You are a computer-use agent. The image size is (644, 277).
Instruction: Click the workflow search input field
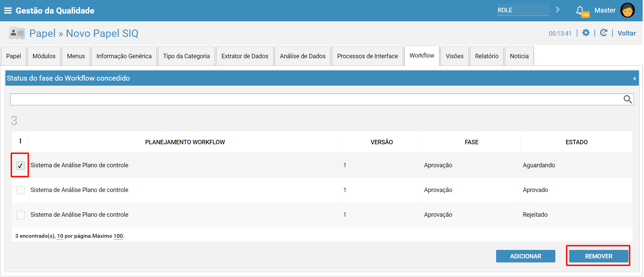(322, 99)
